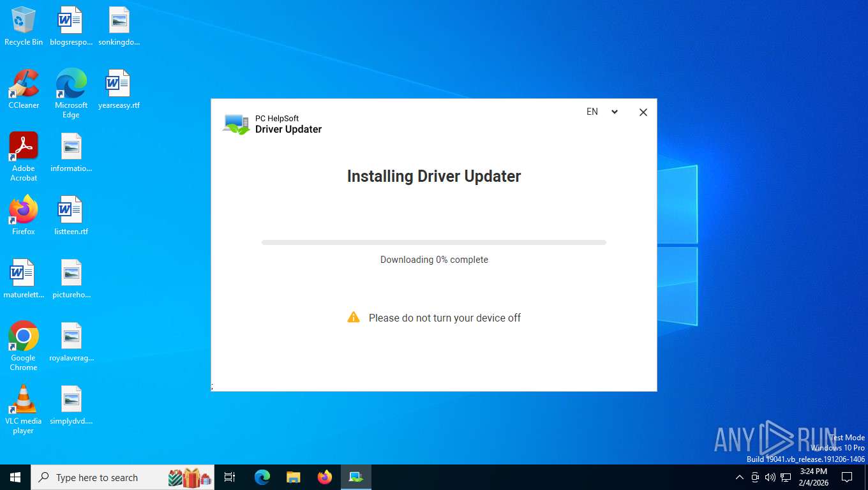This screenshot has width=868, height=490.
Task: Launch Firefox from the taskbar
Action: click(x=325, y=477)
